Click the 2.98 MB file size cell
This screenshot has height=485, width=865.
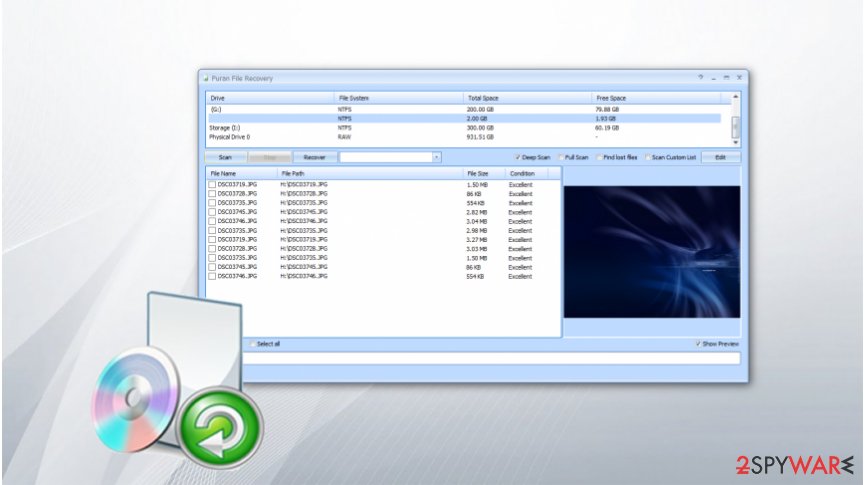(x=477, y=231)
